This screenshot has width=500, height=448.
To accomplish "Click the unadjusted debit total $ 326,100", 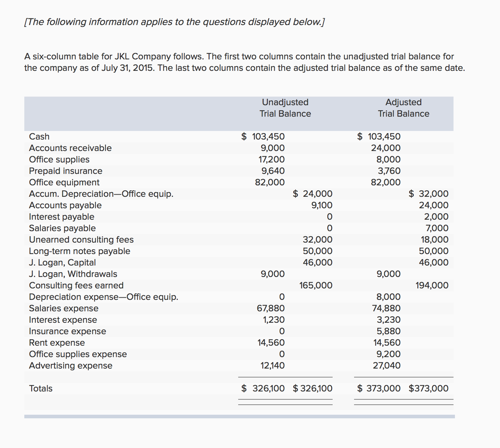I will tap(263, 389).
